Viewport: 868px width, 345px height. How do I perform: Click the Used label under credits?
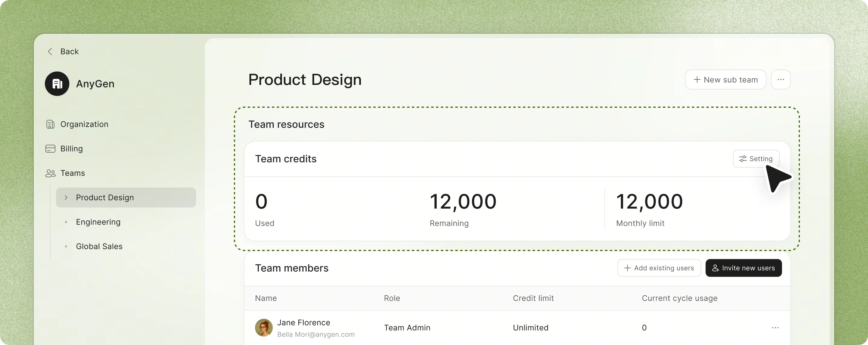(264, 223)
